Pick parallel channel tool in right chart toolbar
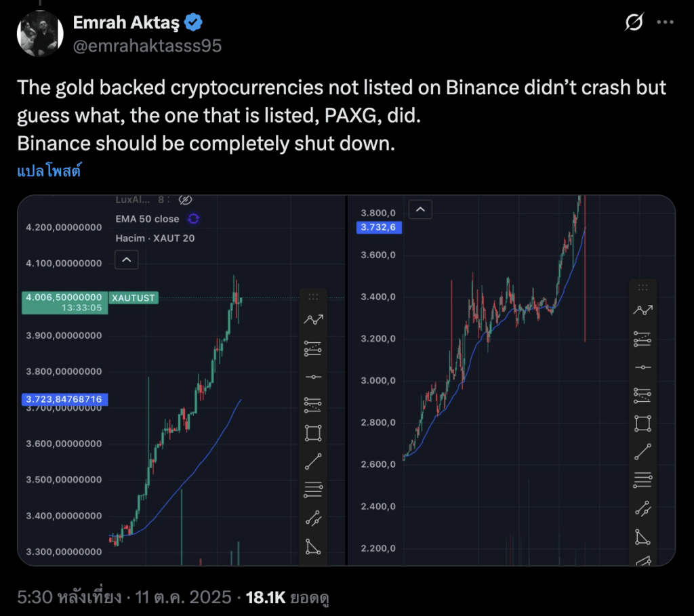This screenshot has width=694, height=616. point(642,509)
